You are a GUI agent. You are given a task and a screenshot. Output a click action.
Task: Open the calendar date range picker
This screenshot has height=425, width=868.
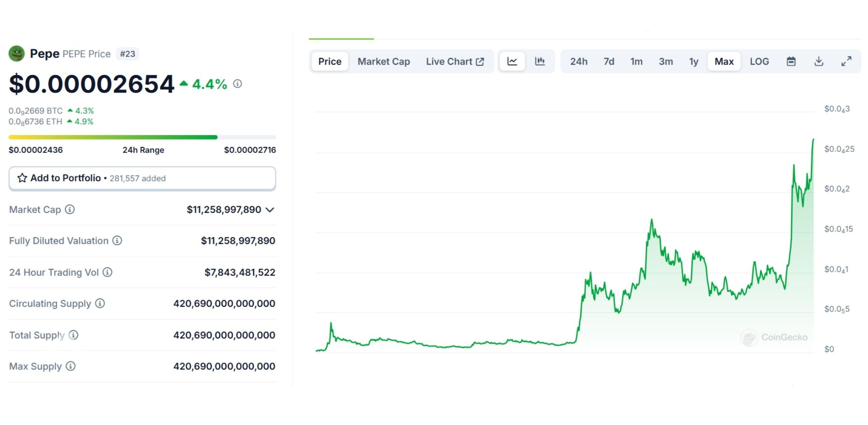pyautogui.click(x=791, y=61)
